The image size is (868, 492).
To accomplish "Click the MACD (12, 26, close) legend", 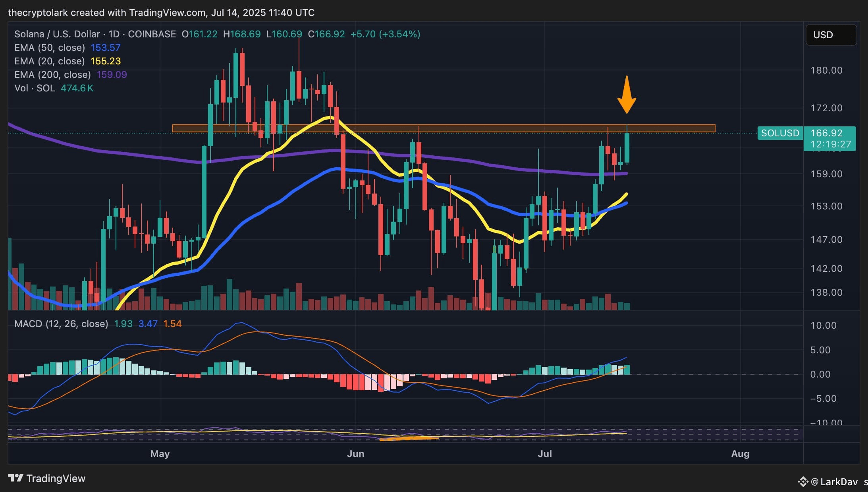I will click(61, 324).
